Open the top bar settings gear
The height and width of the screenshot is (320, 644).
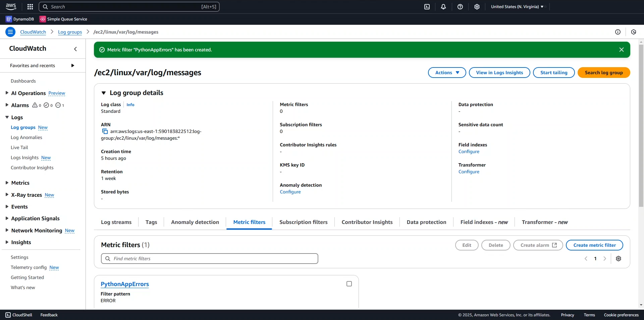click(477, 7)
